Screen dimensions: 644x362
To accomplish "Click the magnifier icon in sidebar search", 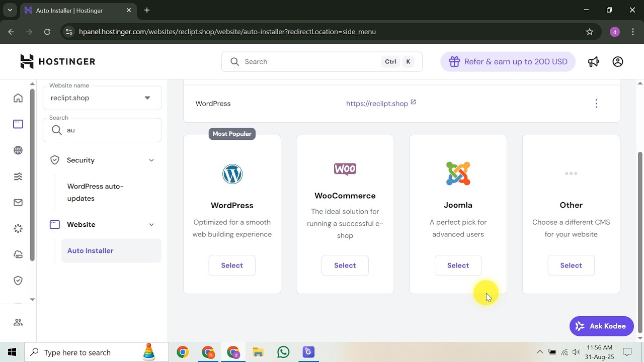I will [x=57, y=130].
